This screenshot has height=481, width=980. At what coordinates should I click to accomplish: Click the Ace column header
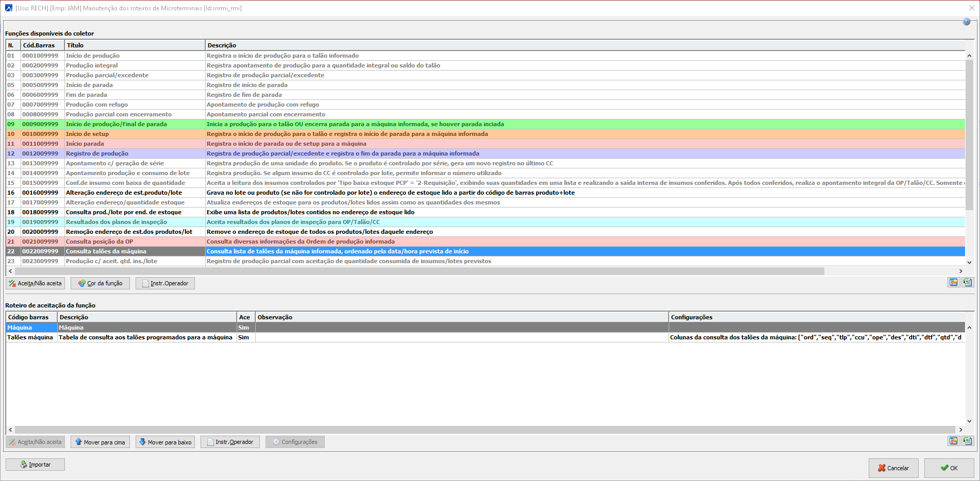246,317
